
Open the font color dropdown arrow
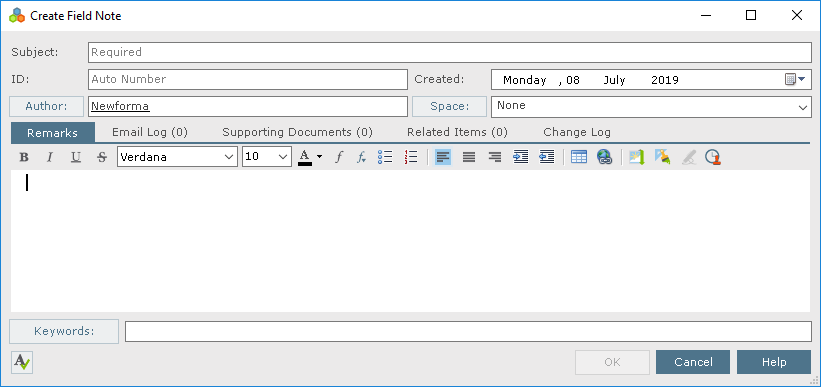click(319, 157)
